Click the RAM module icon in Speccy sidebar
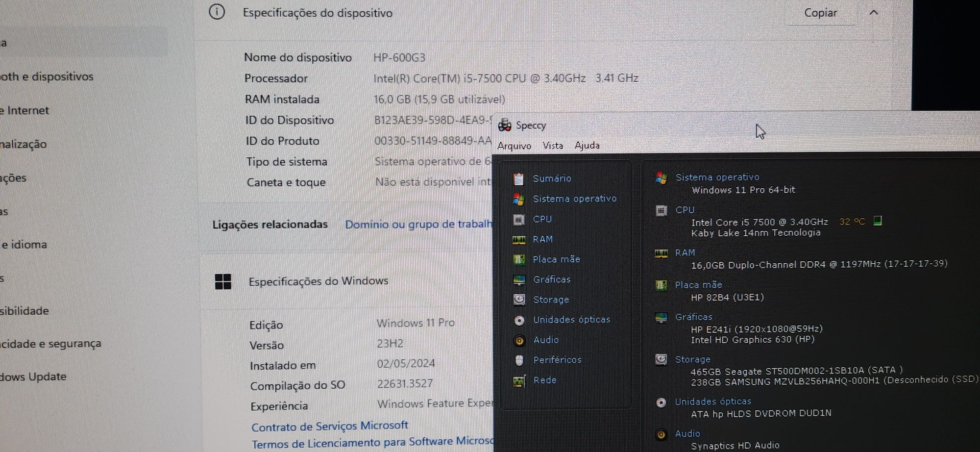This screenshot has height=452, width=980. pyautogui.click(x=518, y=240)
